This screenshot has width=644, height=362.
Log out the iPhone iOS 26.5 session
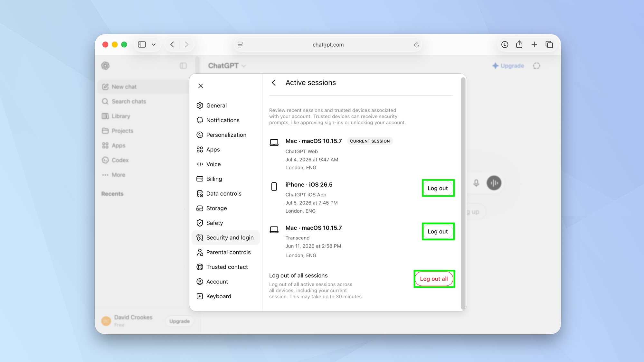point(438,188)
